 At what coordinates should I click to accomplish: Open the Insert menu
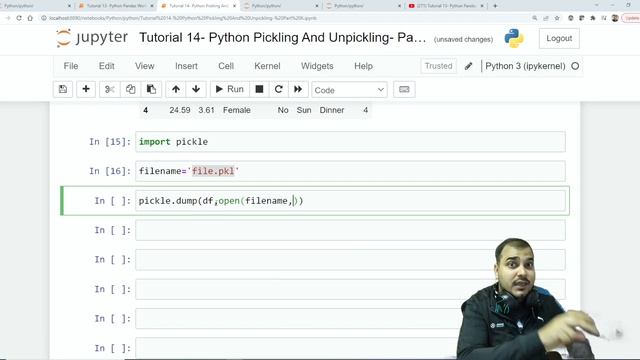click(x=186, y=66)
